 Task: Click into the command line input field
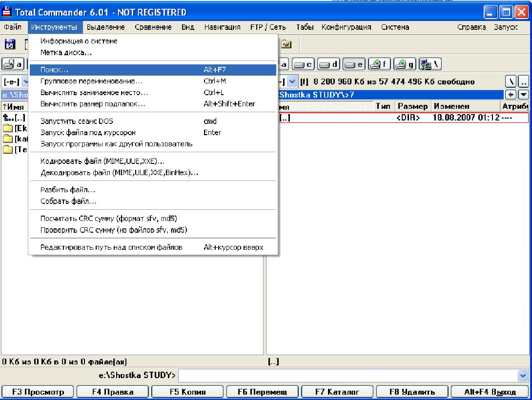348,375
